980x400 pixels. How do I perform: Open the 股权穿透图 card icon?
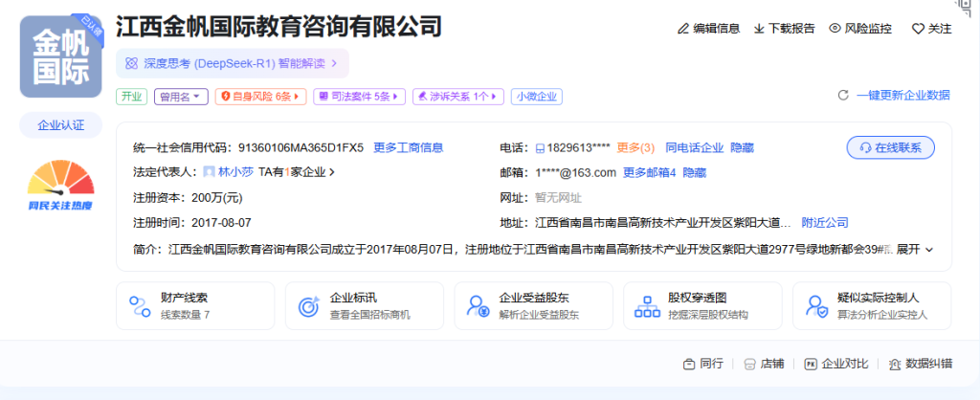(x=646, y=306)
